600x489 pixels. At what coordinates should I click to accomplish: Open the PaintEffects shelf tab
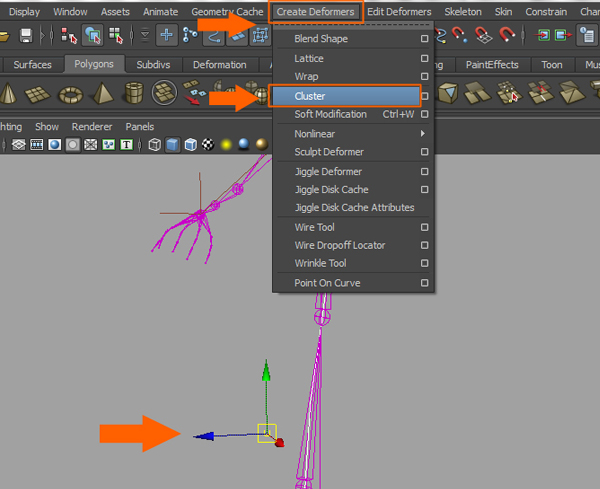tap(492, 65)
